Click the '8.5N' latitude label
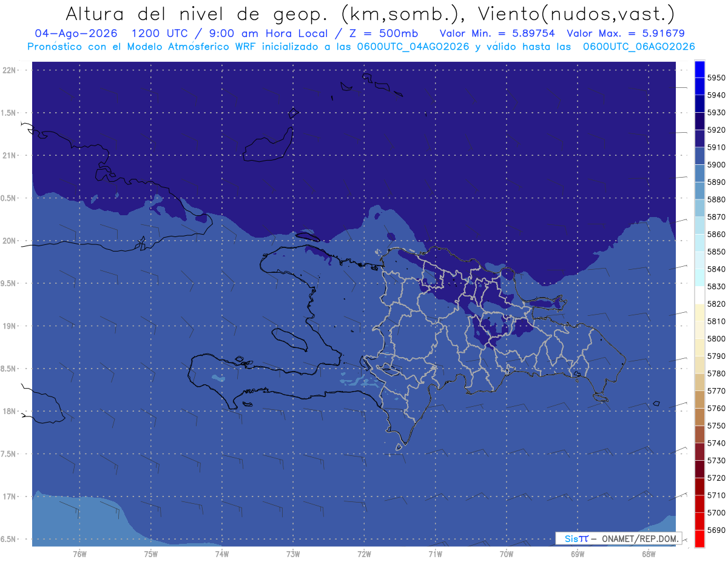The width and height of the screenshot is (728, 562). pyautogui.click(x=9, y=369)
